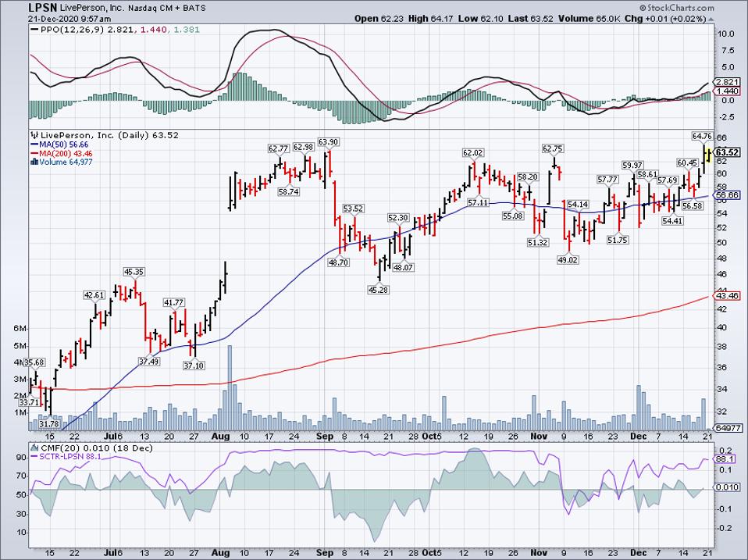Image resolution: width=748 pixels, height=560 pixels.
Task: Click the Volume 65.0K header value
Action: [589, 19]
